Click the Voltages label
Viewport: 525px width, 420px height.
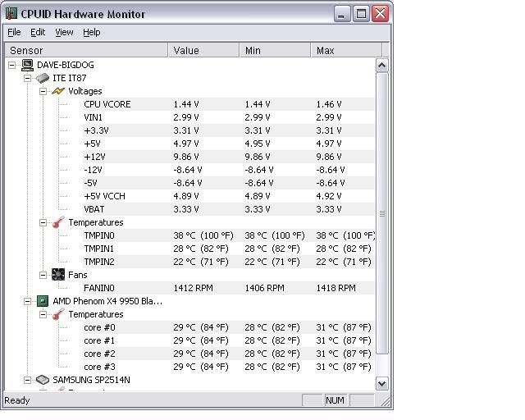coord(85,91)
